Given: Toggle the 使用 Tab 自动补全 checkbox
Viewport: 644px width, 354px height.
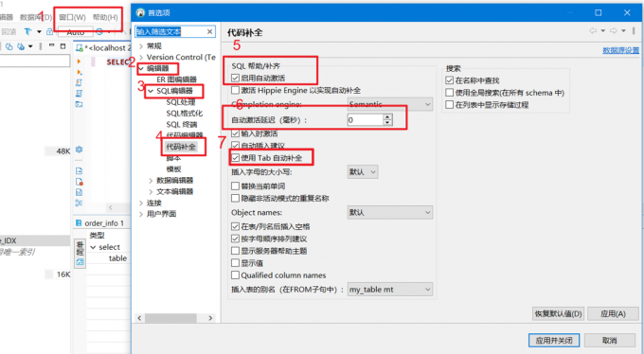Looking at the screenshot, I should tap(235, 158).
